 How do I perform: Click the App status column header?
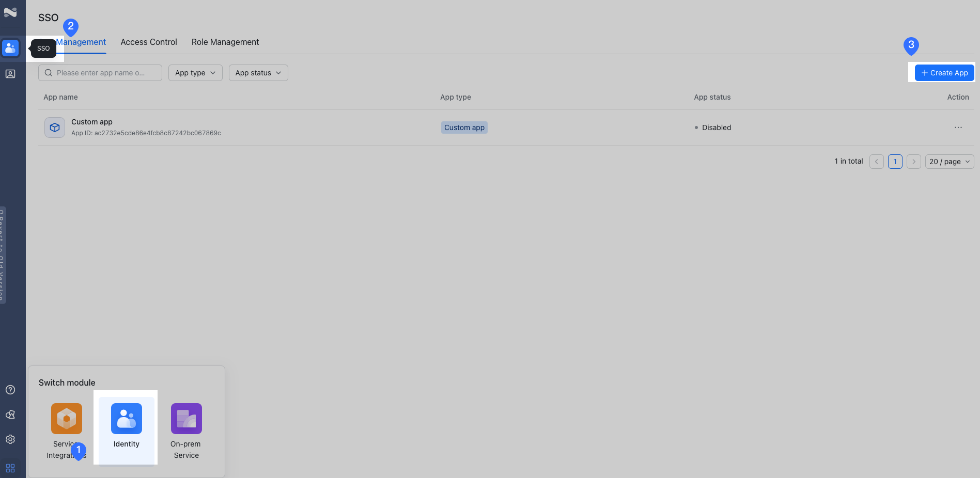point(712,97)
